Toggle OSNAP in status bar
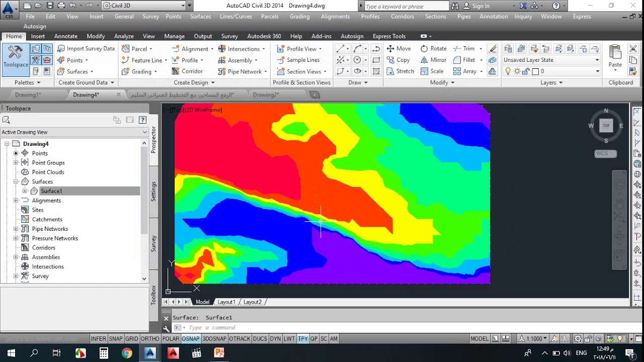The image size is (644, 362). click(191, 339)
